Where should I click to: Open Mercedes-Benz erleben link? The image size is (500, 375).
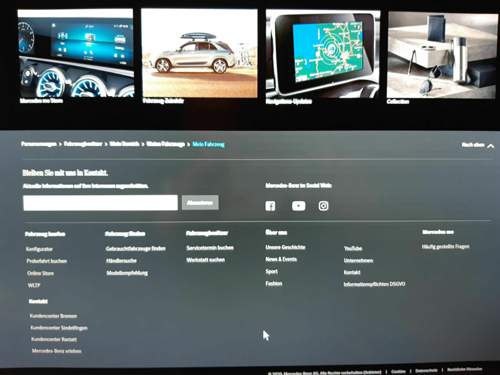[x=57, y=351]
